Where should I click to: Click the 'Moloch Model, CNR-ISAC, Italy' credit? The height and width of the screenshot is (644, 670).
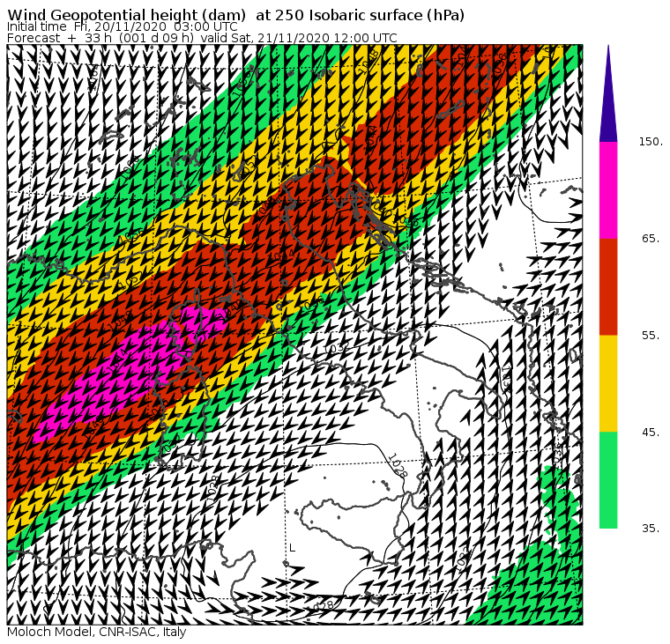click(x=97, y=632)
